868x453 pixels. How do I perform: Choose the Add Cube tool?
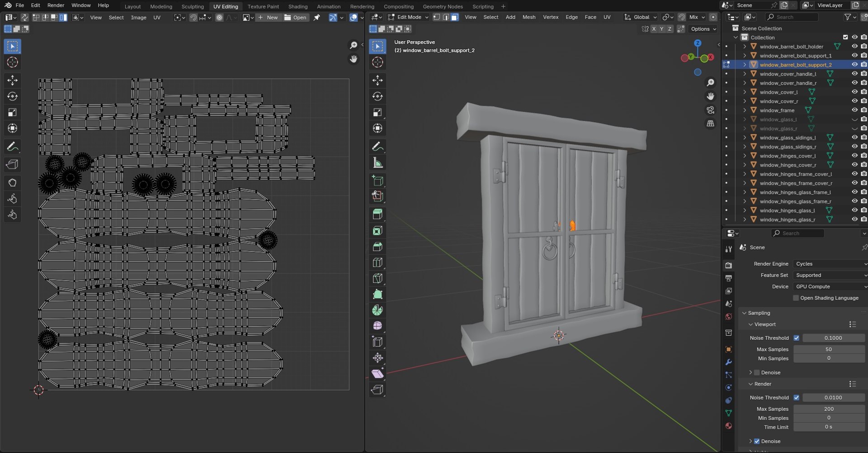pos(377,181)
